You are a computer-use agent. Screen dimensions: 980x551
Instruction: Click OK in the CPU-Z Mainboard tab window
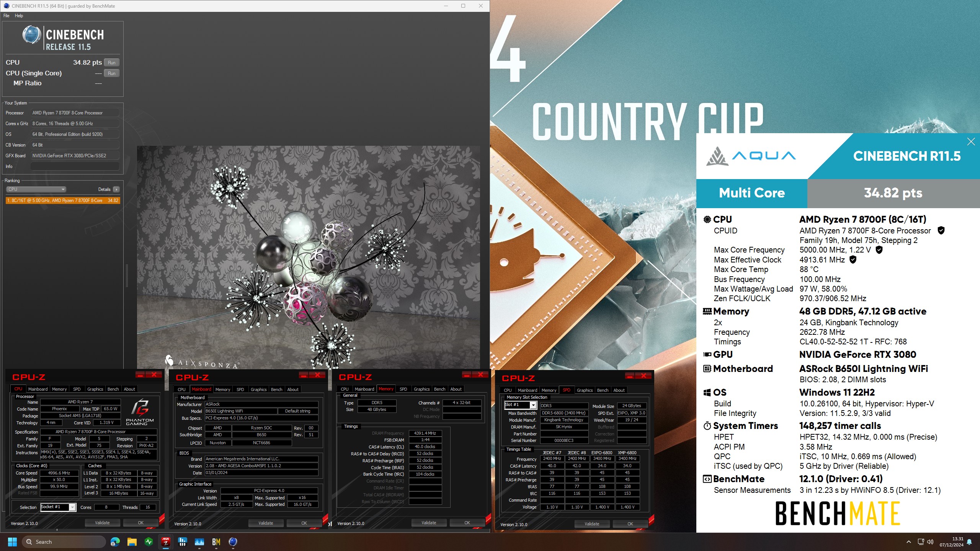pyautogui.click(x=304, y=523)
